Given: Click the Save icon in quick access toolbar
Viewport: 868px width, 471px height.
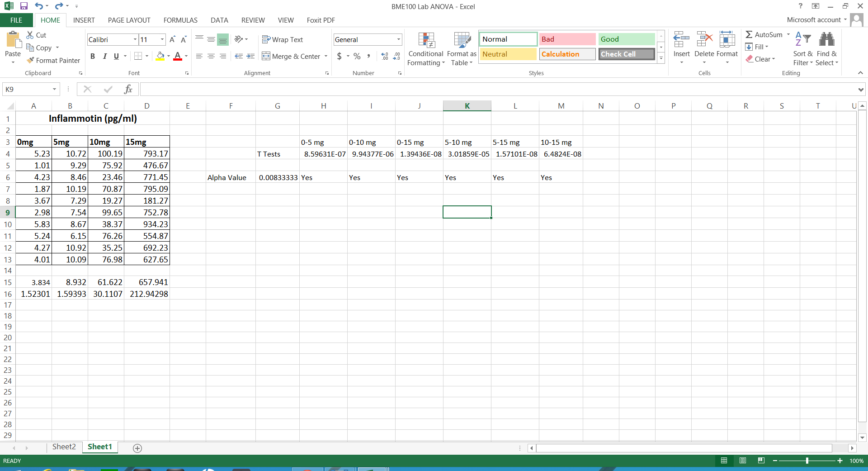Looking at the screenshot, I should [x=24, y=6].
